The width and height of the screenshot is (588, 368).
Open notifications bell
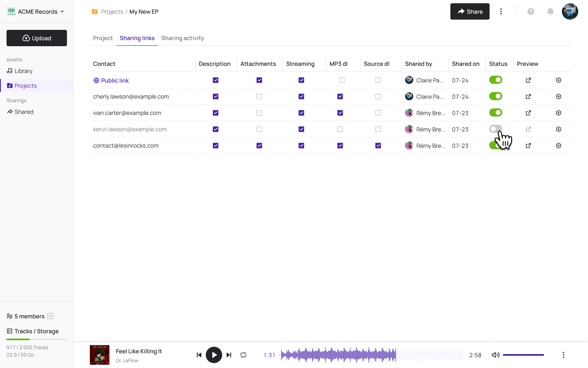(550, 11)
